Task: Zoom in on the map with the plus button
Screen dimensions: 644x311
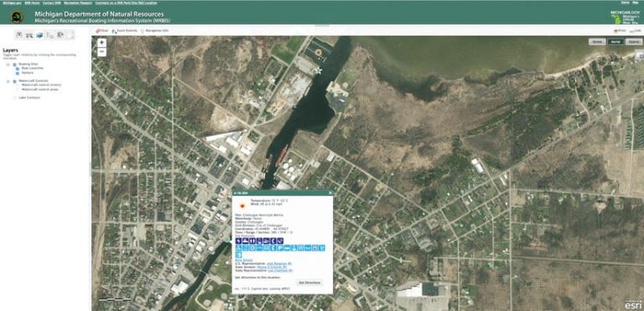Action: (x=101, y=42)
